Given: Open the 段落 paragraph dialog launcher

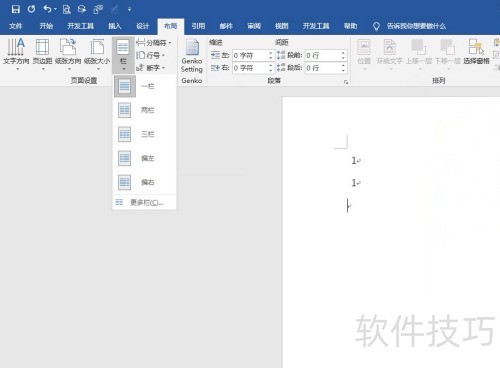Looking at the screenshot, I should (x=346, y=82).
